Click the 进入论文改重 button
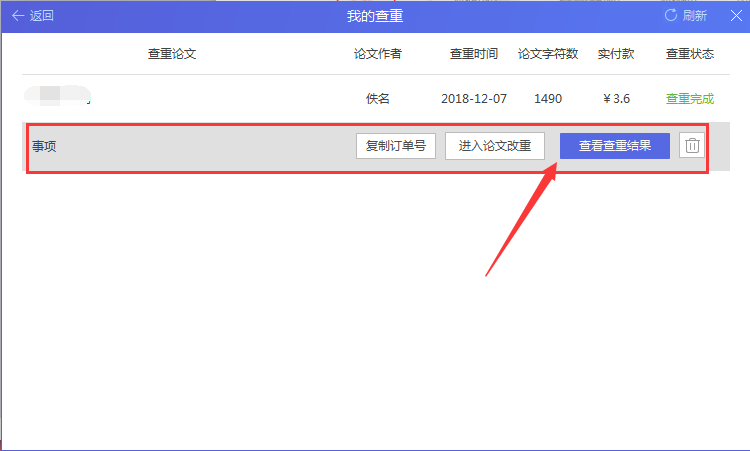The height and width of the screenshot is (451, 750). tap(494, 146)
